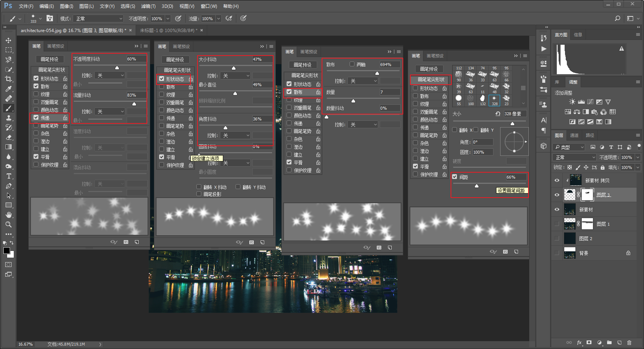Select the Clone Stamp tool

[9, 118]
